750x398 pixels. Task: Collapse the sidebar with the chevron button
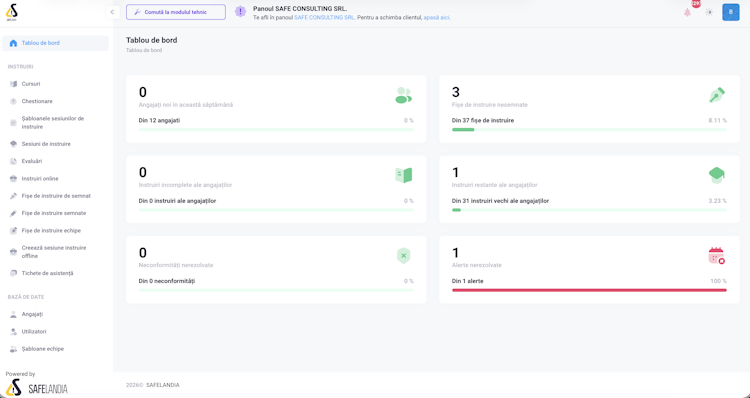112,12
